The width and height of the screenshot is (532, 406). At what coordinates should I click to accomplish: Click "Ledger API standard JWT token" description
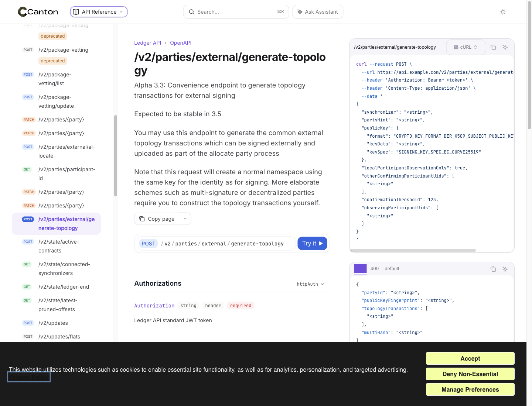(x=173, y=320)
